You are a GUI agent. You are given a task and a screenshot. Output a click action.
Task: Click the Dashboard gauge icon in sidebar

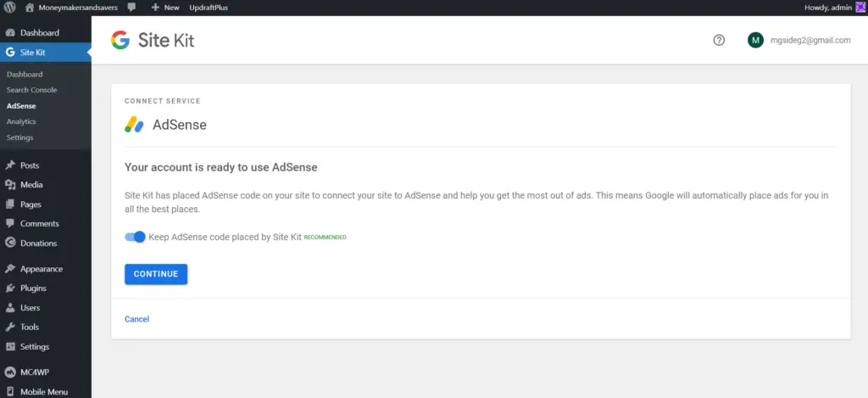tap(10, 33)
